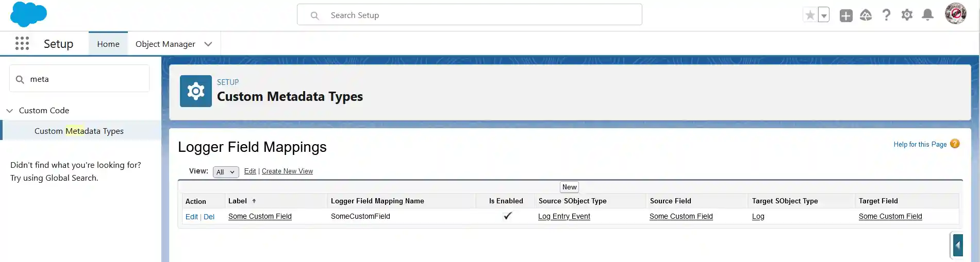Click Create New View link
Screen dimensions: 980x262
tap(287, 171)
